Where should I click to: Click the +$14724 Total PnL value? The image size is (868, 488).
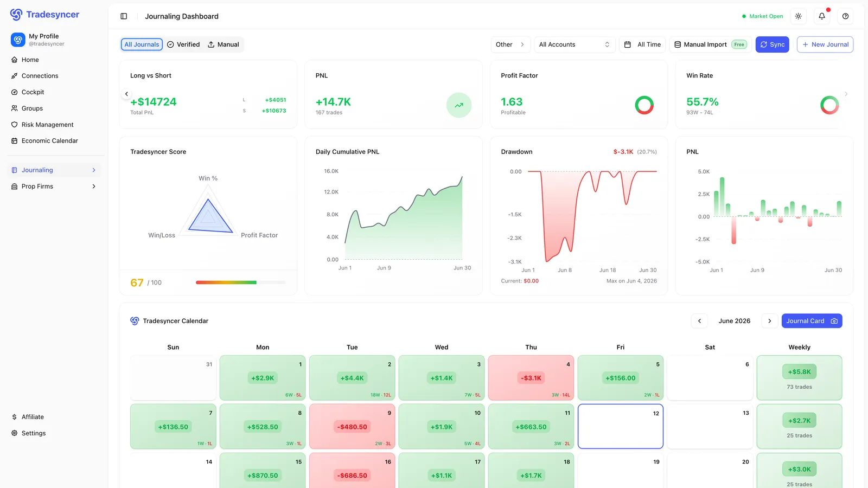[154, 102]
